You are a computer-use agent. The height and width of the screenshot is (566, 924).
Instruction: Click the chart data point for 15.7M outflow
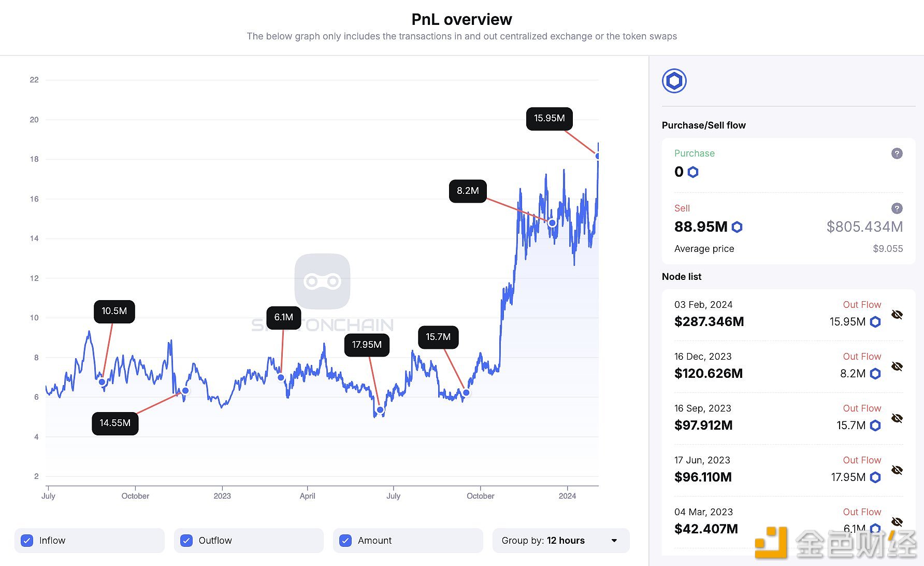(466, 393)
